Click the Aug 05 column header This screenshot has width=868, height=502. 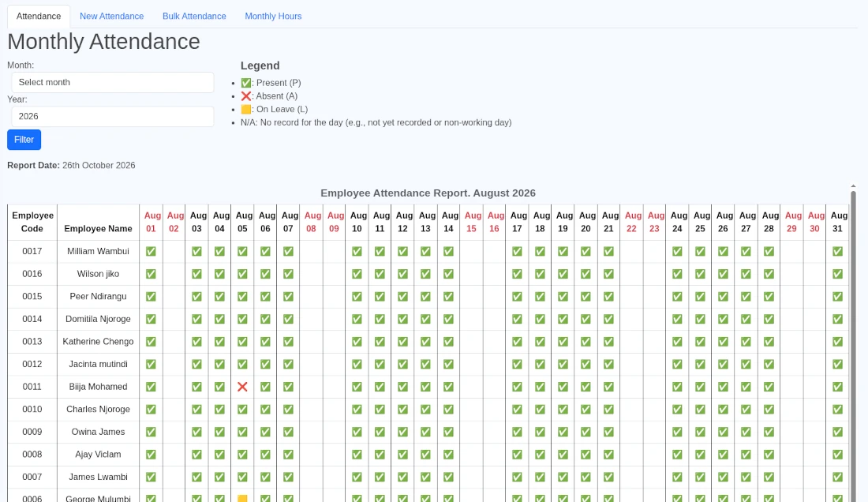[242, 222]
